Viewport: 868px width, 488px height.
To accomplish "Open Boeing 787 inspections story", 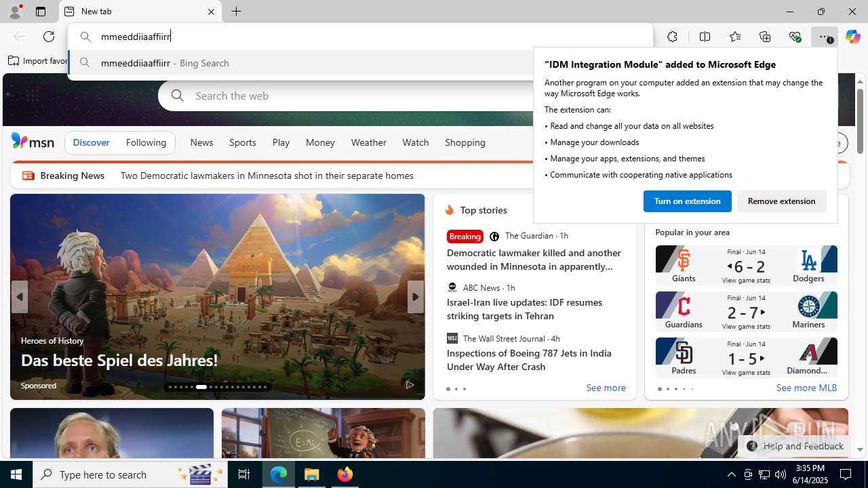I will 529,360.
